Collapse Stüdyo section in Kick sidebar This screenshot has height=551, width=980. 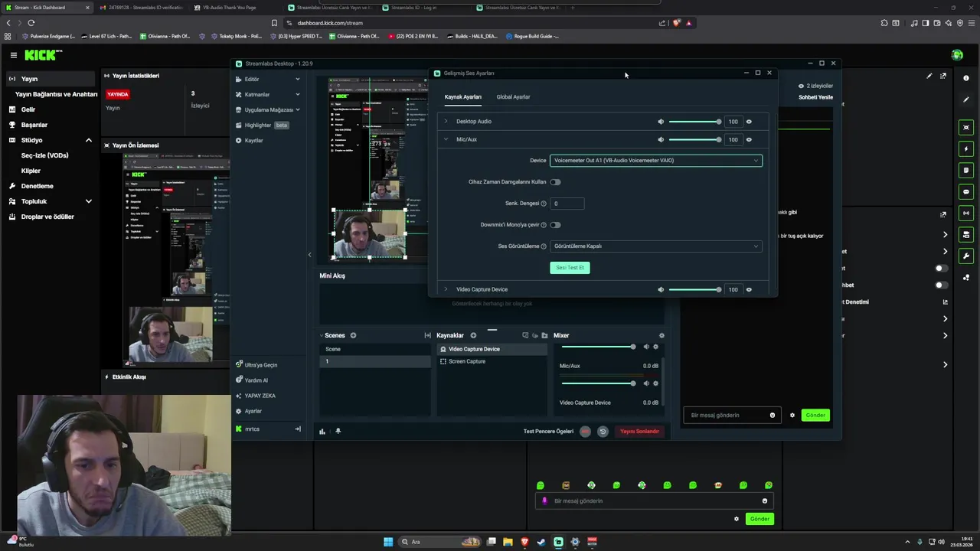pyautogui.click(x=88, y=140)
